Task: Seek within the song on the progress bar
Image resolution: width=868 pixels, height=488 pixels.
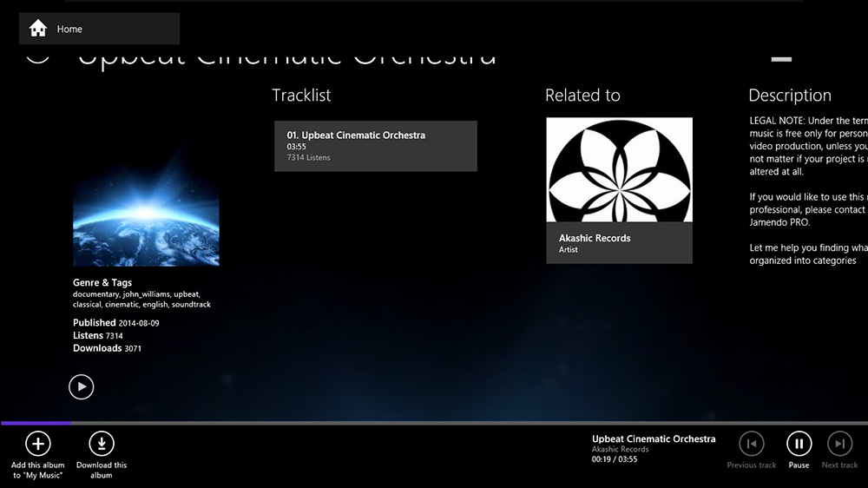Action: coord(434,423)
